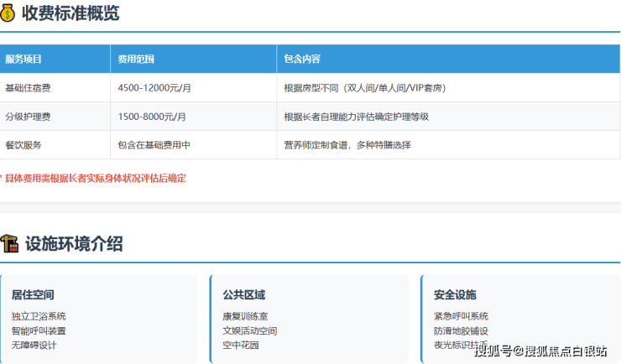Open the 公共区域 card heading

(244, 295)
